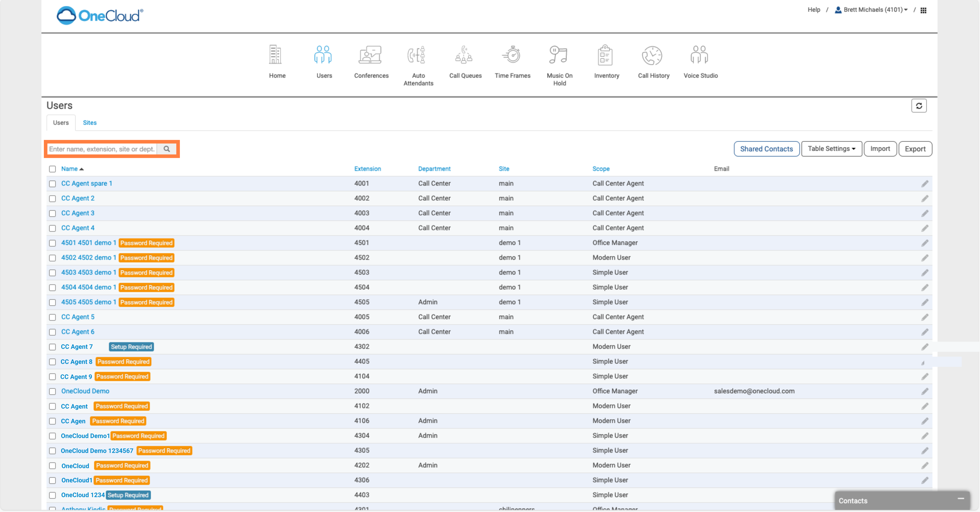The width and height of the screenshot is (980, 512).
Task: Open the OneCloud Demo1 user link
Action: click(x=85, y=436)
